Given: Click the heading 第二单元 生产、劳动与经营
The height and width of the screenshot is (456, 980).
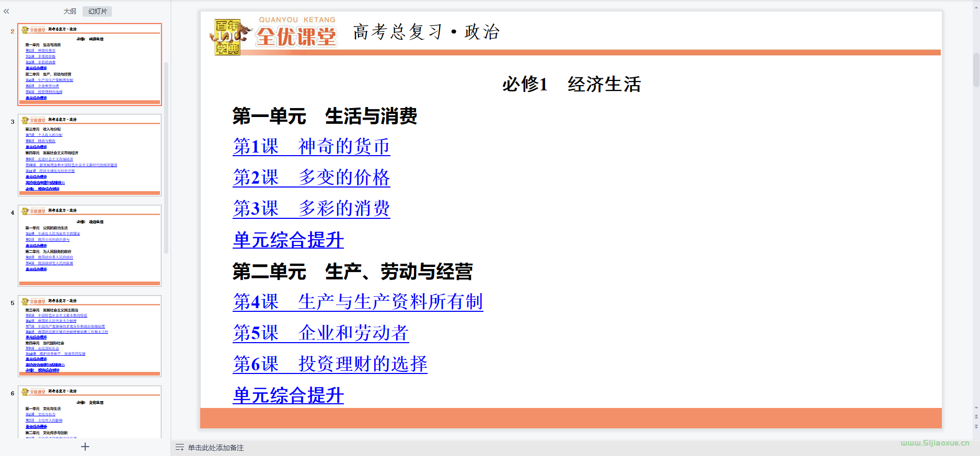Looking at the screenshot, I should coord(352,272).
